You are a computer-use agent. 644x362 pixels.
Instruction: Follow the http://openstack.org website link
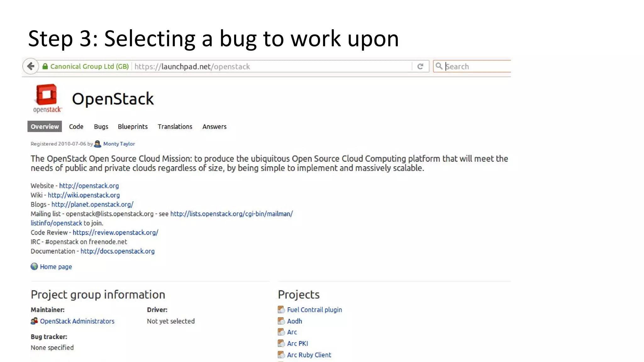89,186
